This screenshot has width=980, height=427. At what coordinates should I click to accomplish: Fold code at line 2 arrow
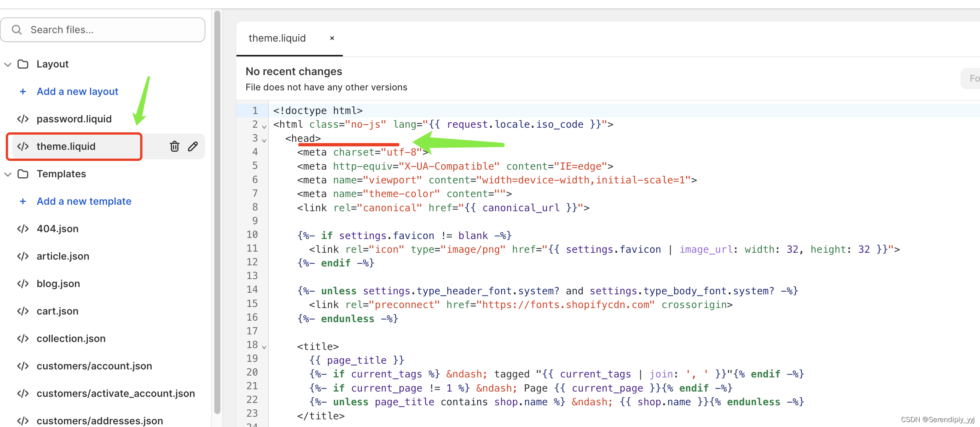coord(264,126)
